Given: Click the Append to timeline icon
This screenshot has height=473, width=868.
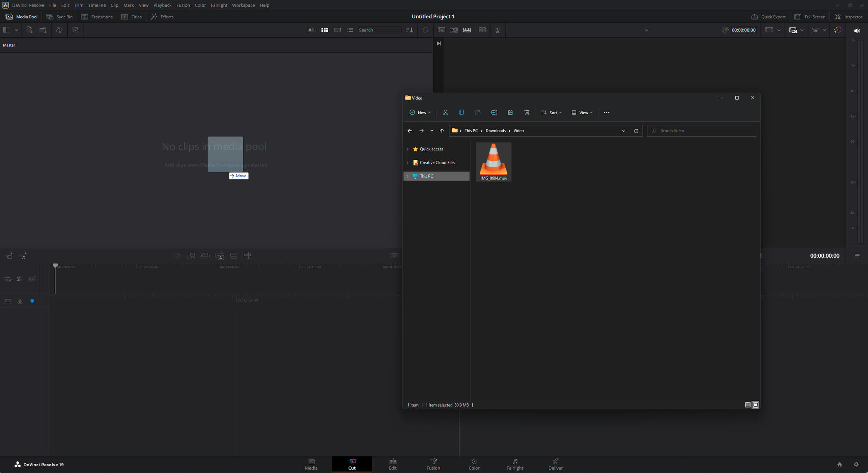Looking at the screenshot, I should click(191, 255).
